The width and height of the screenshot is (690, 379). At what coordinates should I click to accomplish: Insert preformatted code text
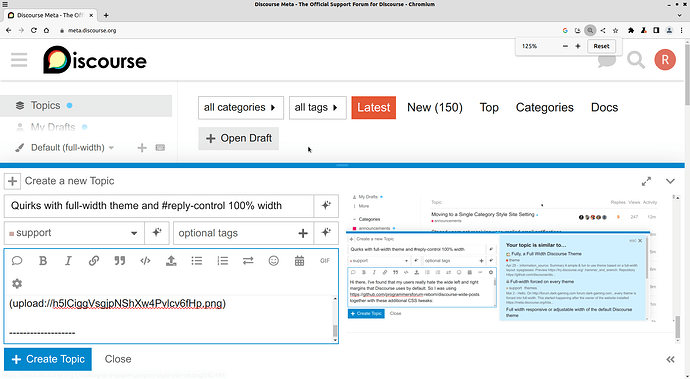[145, 261]
